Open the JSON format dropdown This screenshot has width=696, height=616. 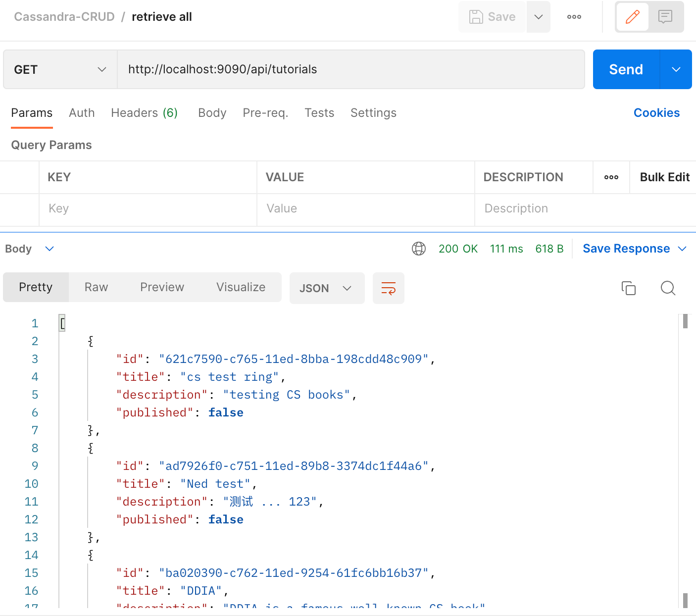click(327, 288)
